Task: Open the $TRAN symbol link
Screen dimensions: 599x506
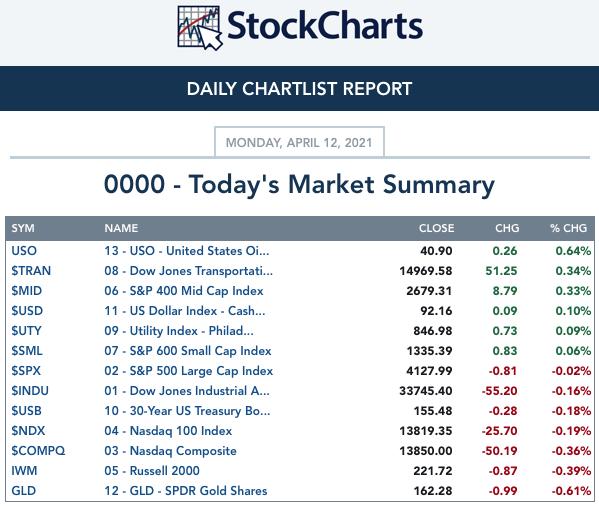Action: [31, 271]
